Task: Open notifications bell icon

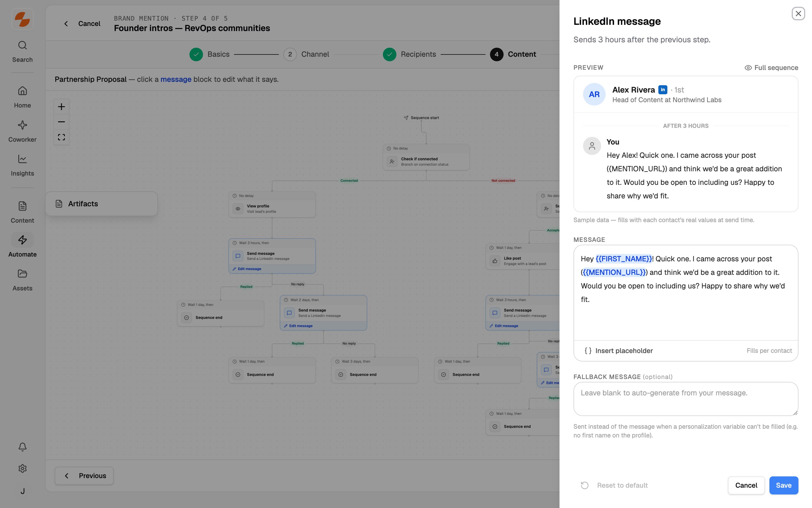Action: (x=23, y=446)
